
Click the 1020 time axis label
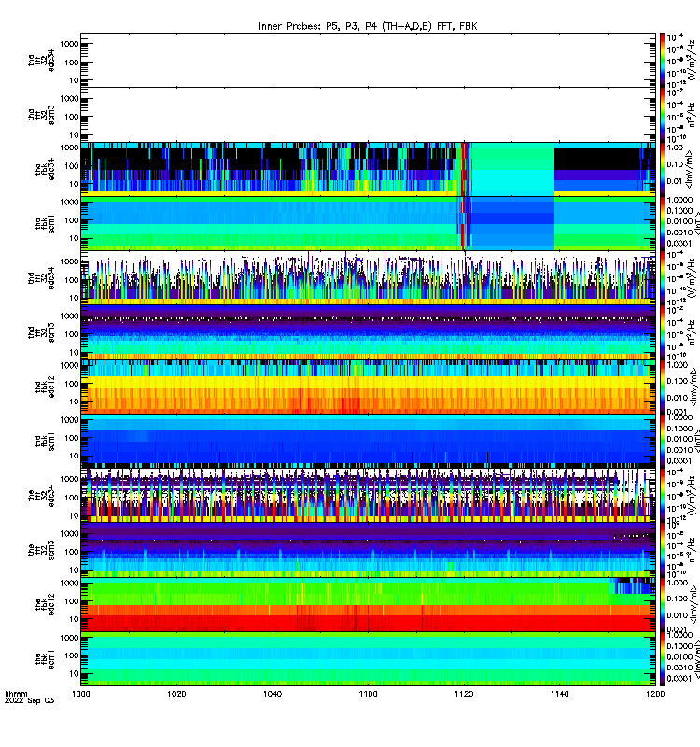pos(176,694)
